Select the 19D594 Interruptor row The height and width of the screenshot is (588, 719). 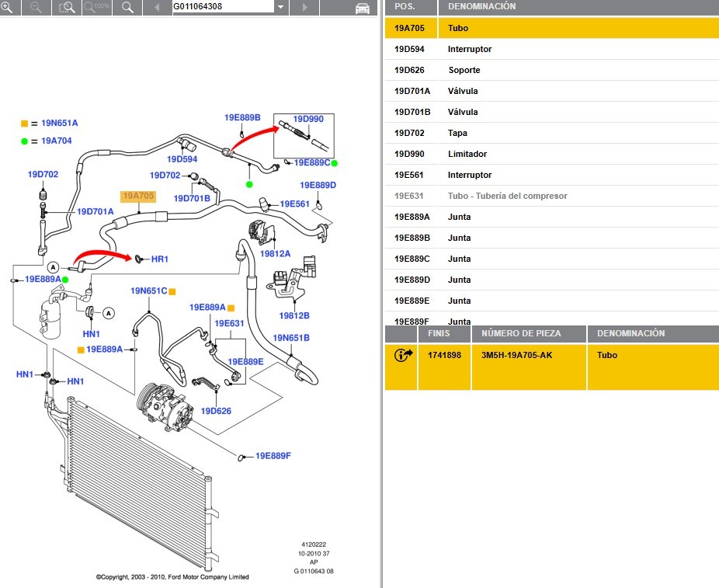pyautogui.click(x=551, y=49)
